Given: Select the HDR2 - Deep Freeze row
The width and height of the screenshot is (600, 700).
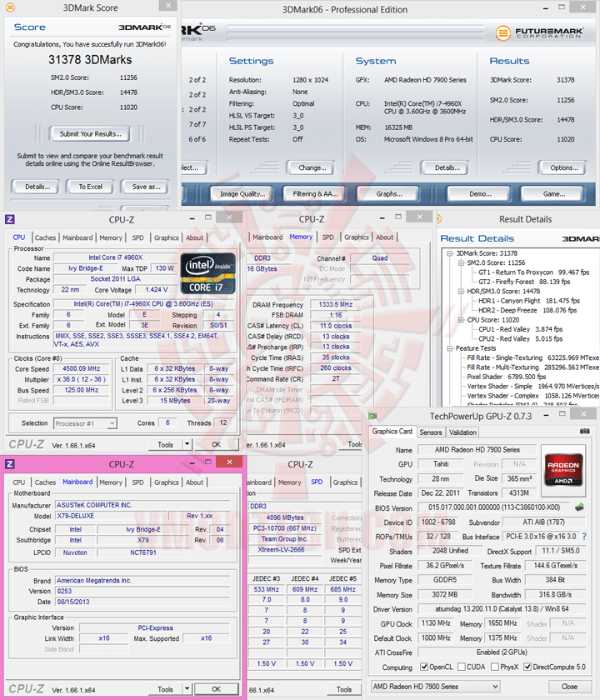Looking at the screenshot, I should (x=529, y=310).
